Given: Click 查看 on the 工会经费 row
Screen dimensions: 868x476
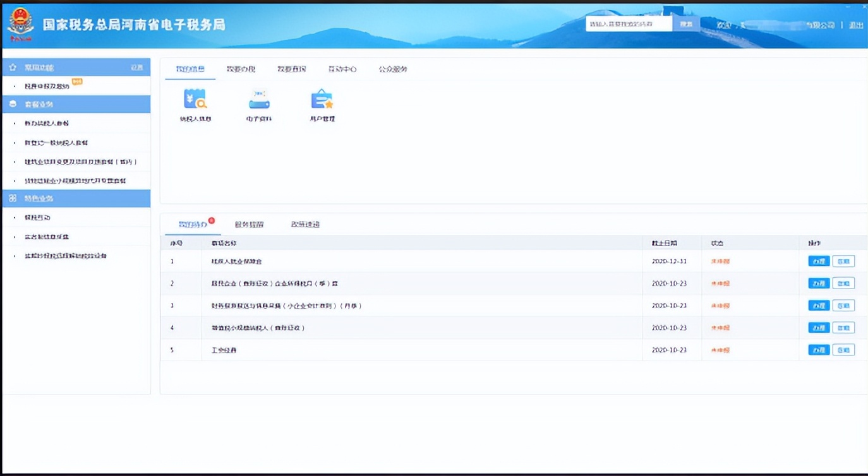Looking at the screenshot, I should pyautogui.click(x=843, y=349).
